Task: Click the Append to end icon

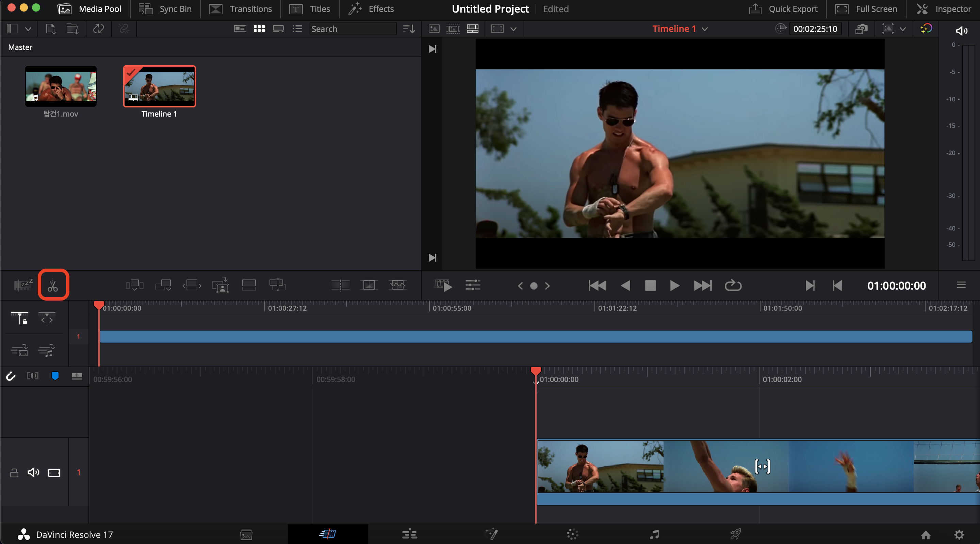Action: coord(163,285)
